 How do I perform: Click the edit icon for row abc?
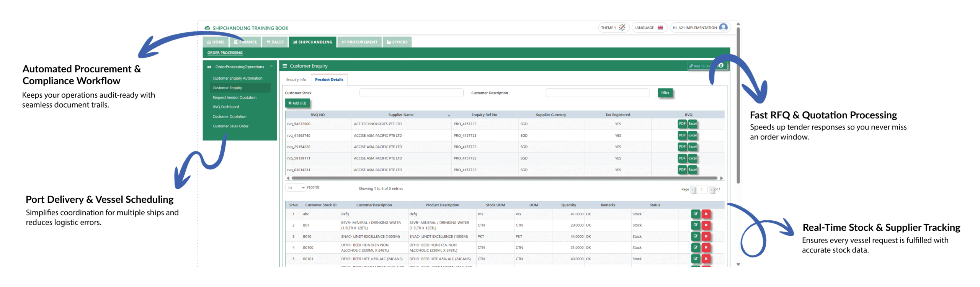(695, 214)
